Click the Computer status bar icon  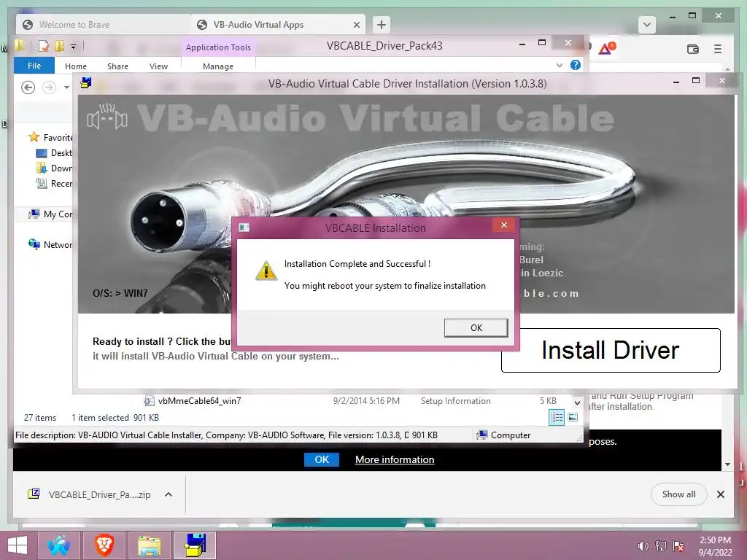click(481, 435)
